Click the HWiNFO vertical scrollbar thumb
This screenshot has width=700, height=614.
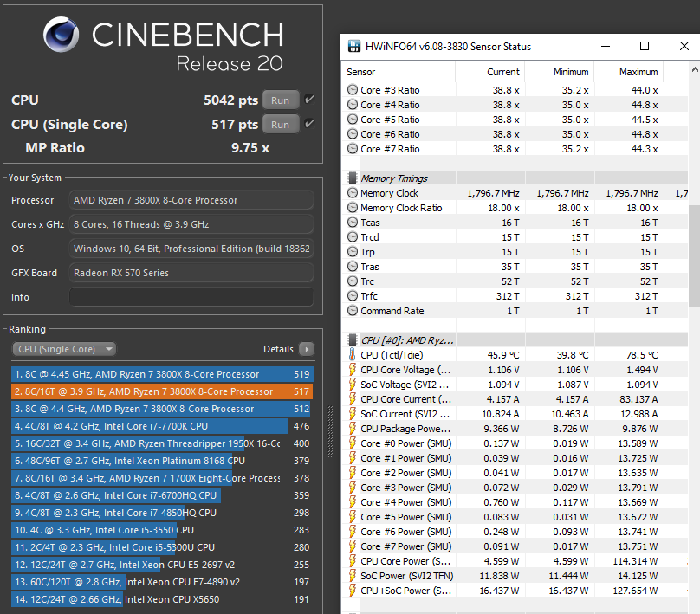point(695,255)
